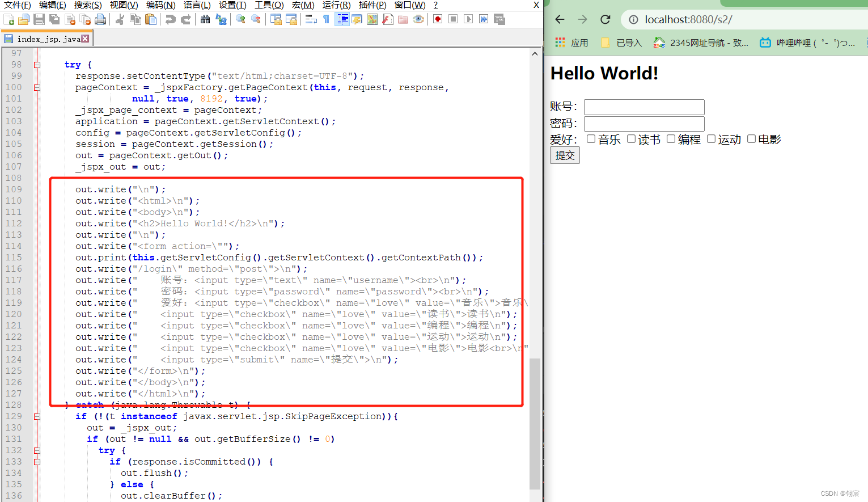Click the Save recorded macro icon

pyautogui.click(x=499, y=20)
